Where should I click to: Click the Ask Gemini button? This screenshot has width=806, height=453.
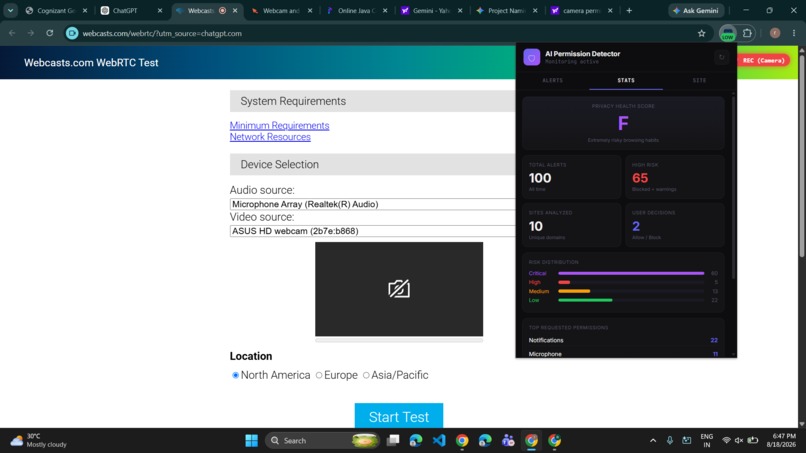[x=696, y=10]
